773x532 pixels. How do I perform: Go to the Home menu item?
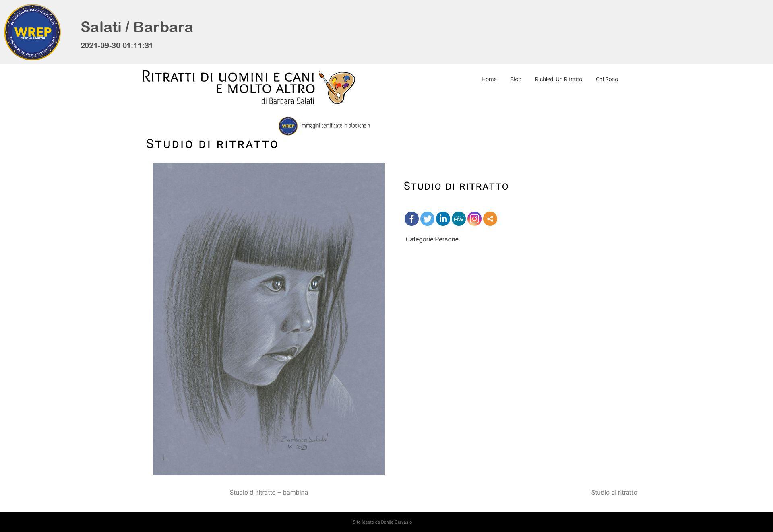pos(489,79)
